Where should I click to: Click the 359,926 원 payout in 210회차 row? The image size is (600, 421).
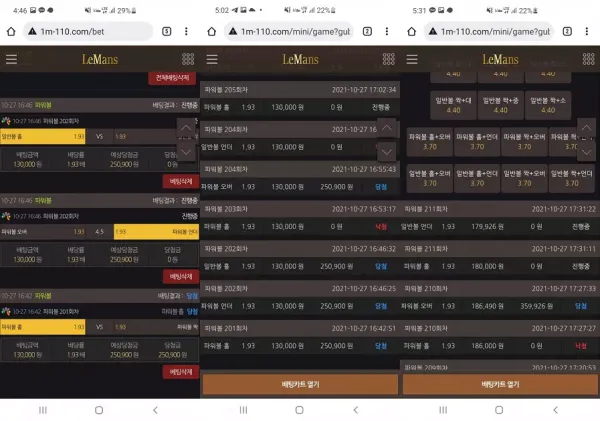point(536,306)
